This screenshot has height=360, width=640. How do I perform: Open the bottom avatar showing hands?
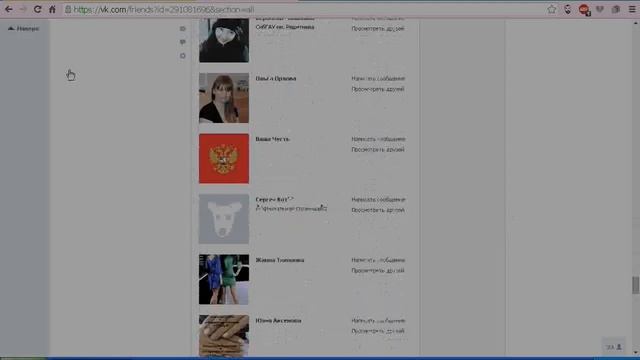[224, 336]
